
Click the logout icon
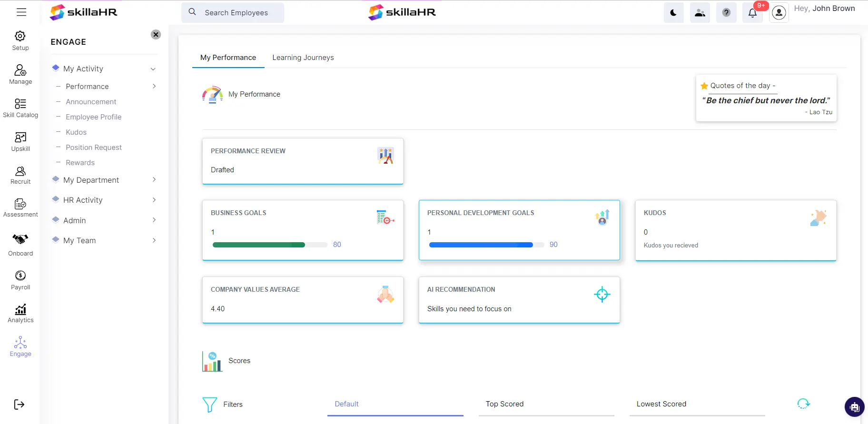[x=19, y=404]
